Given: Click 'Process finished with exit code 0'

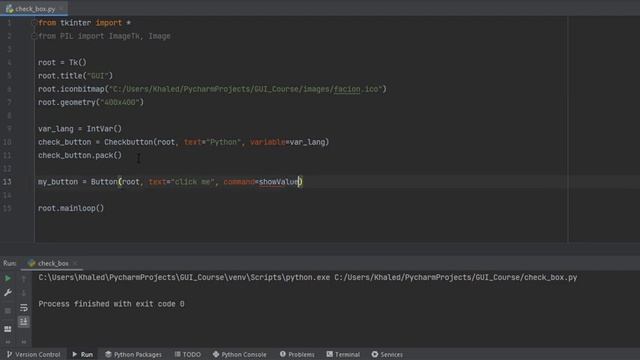Looking at the screenshot, I should (x=111, y=304).
